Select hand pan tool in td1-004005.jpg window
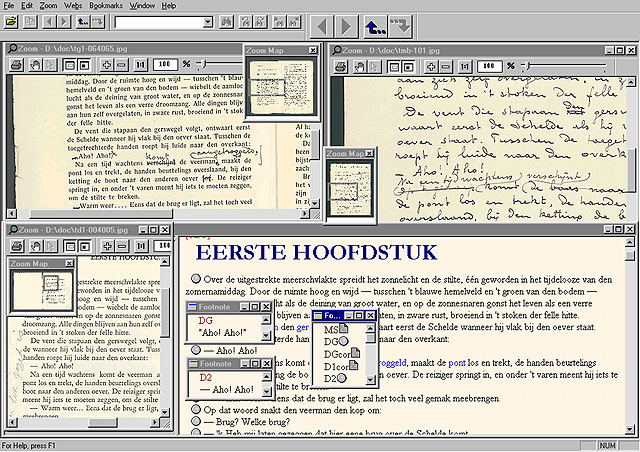The image size is (640, 452). (36, 246)
